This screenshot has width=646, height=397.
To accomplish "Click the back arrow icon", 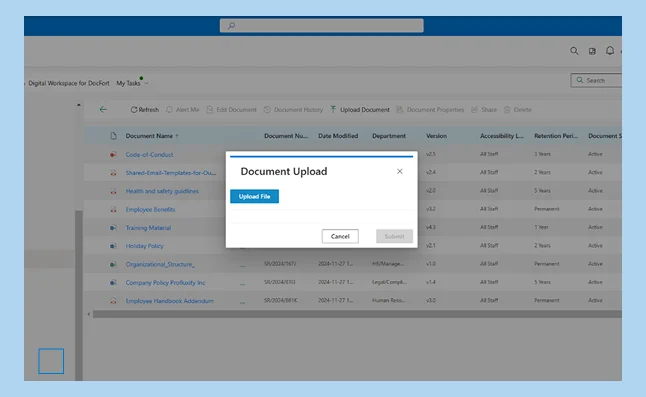I will pos(103,109).
